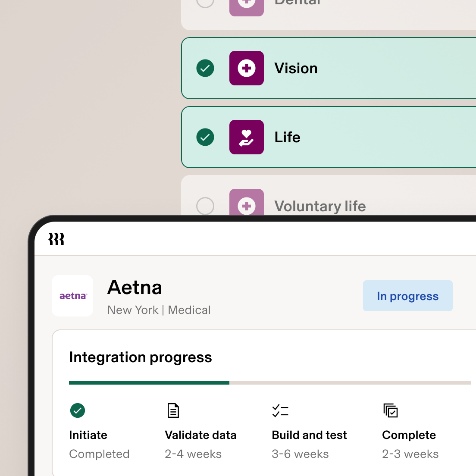Uncheck the Life benefit selection
This screenshot has width=476, height=476.
205,137
